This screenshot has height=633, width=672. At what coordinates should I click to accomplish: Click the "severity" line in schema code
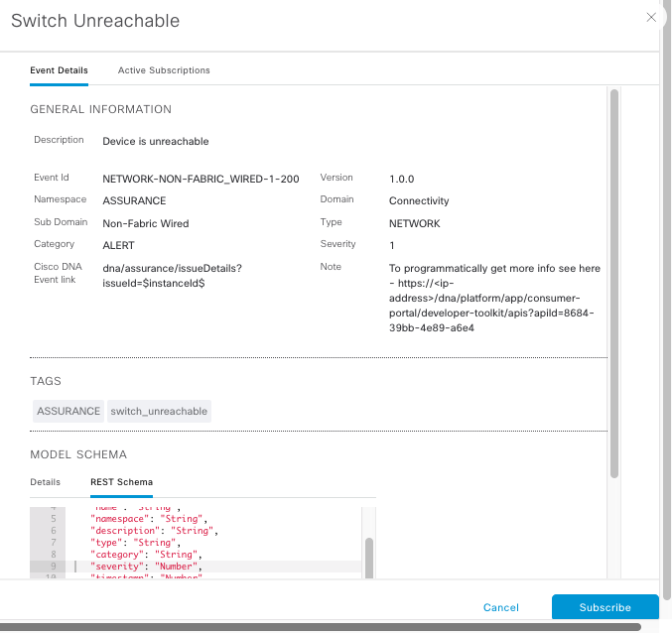point(146,567)
